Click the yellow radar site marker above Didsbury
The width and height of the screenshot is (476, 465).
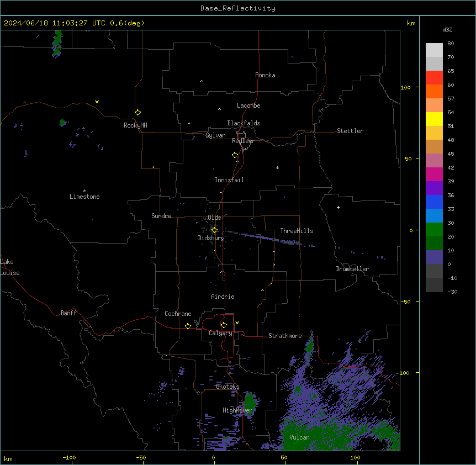214,230
